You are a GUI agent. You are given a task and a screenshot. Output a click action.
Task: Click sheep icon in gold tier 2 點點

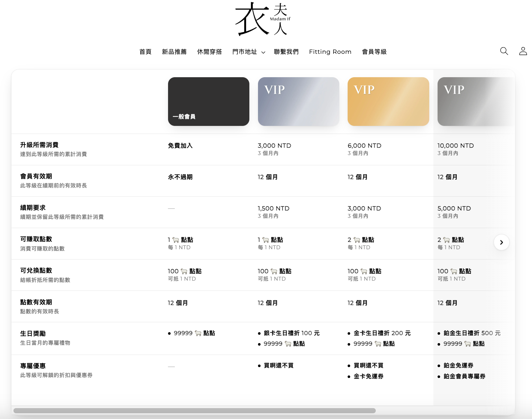pos(357,240)
